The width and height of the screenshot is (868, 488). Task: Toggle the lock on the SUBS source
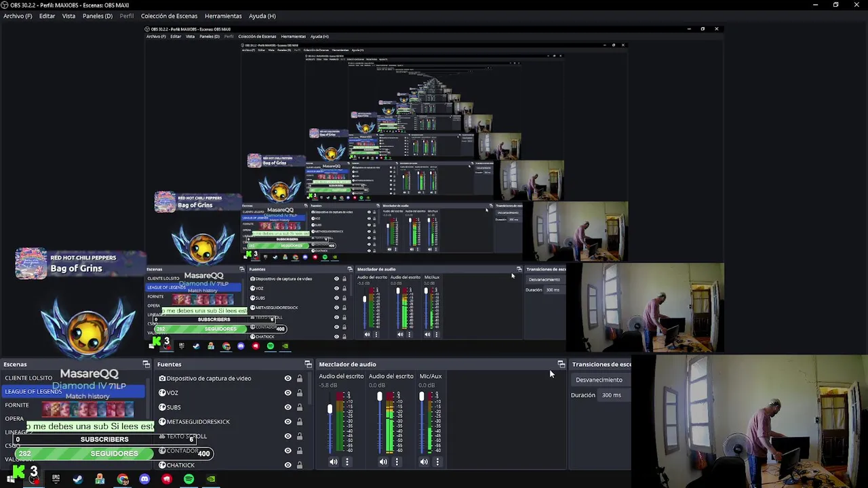(299, 407)
